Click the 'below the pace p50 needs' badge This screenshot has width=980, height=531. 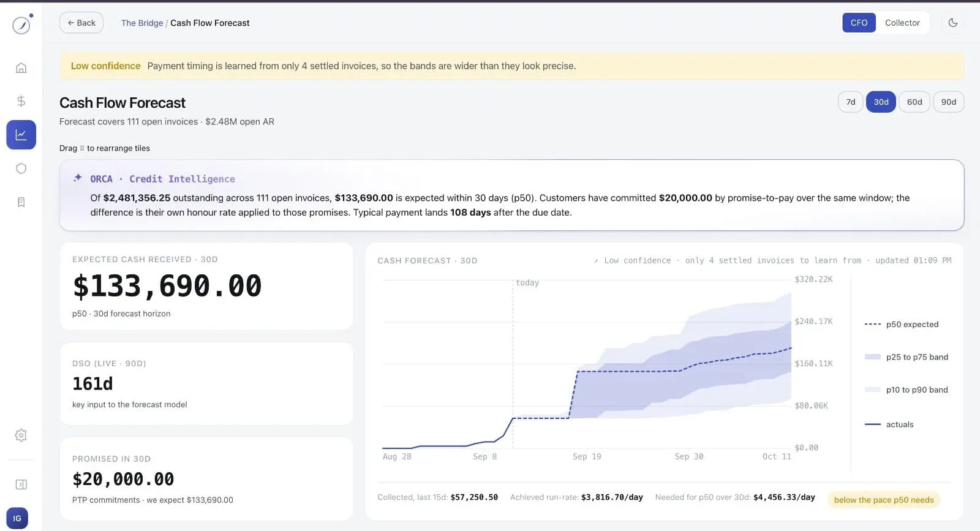click(x=884, y=500)
